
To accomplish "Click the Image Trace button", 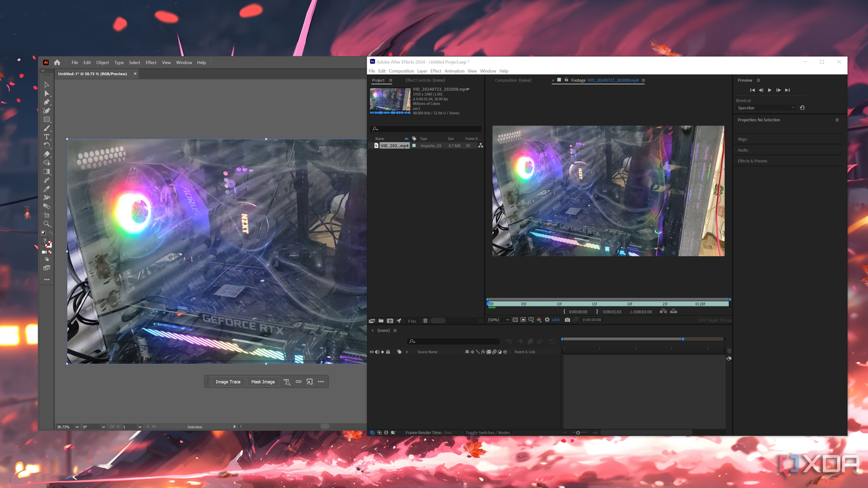I will [x=228, y=382].
